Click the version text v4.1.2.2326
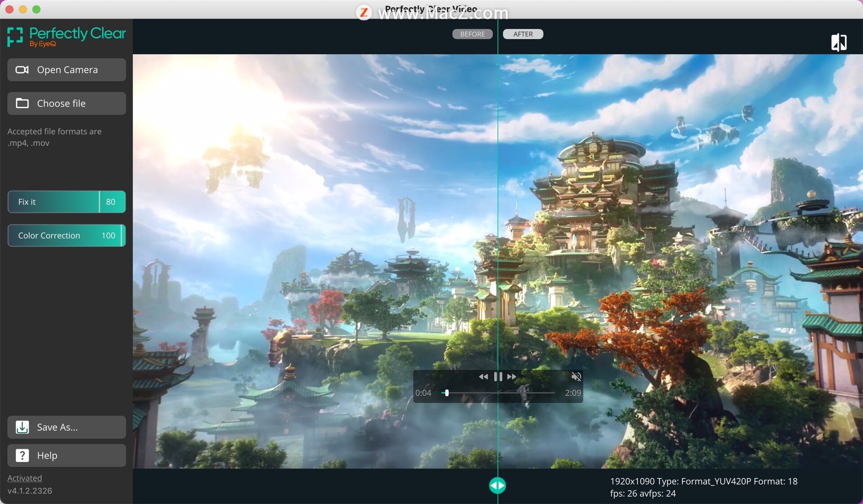 coord(30,491)
